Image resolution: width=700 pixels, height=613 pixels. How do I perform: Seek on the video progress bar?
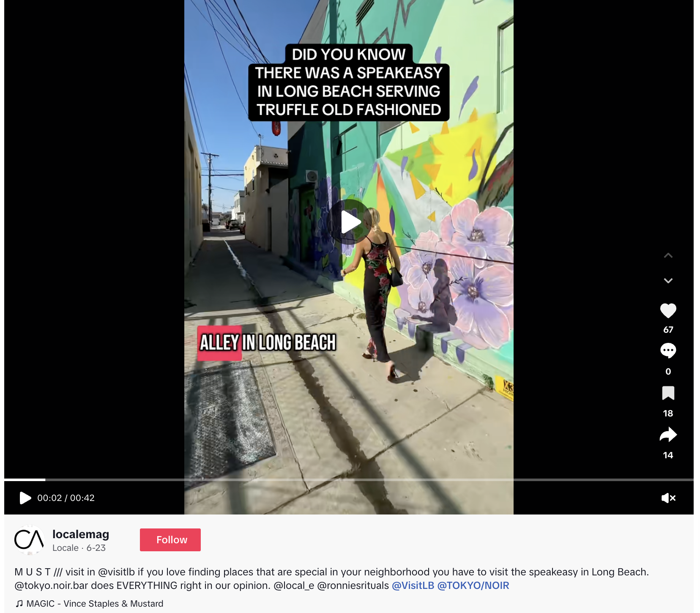[349, 480]
